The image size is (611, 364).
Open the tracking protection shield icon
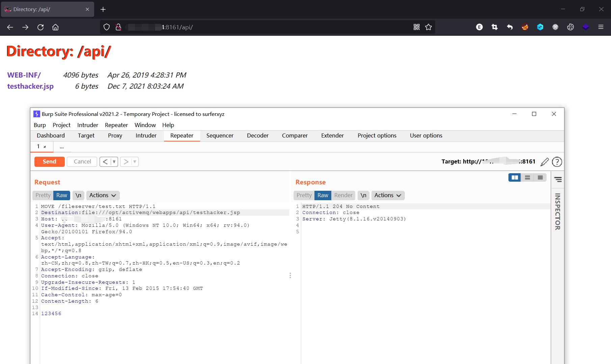[107, 27]
